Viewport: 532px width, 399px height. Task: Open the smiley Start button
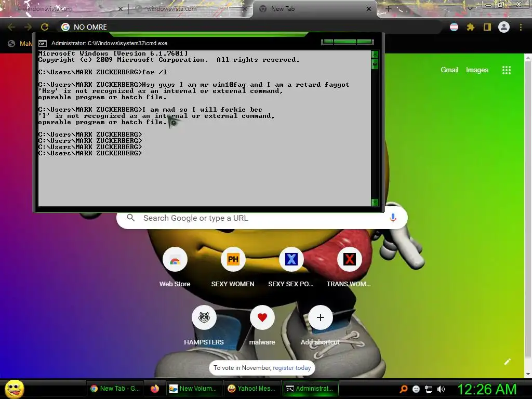point(14,389)
